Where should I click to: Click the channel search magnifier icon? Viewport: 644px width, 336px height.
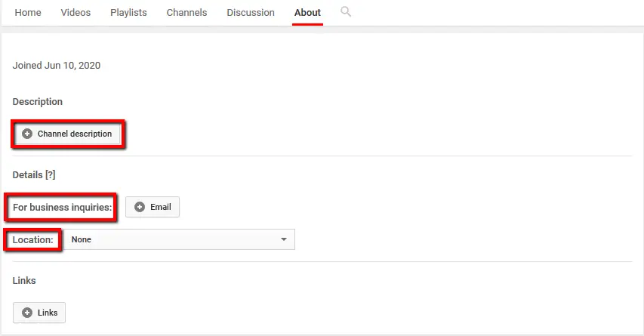(346, 12)
